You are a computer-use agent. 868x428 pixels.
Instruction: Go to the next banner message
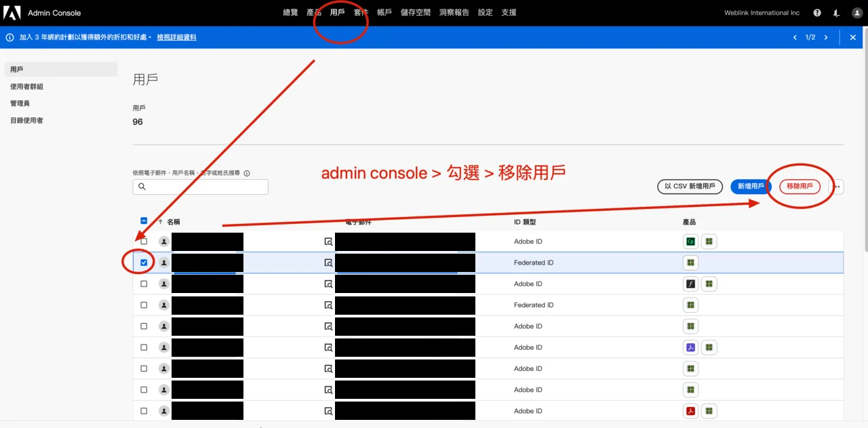(826, 37)
